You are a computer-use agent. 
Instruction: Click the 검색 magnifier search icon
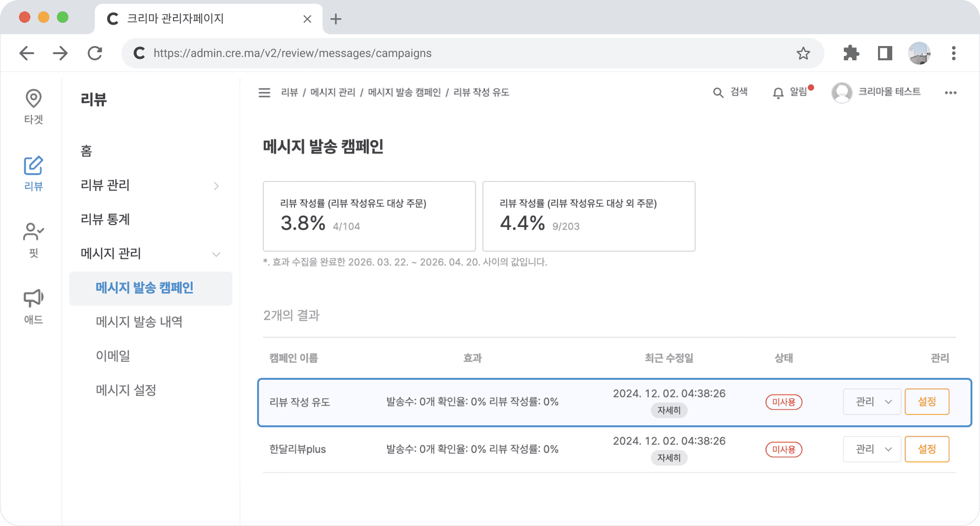point(718,93)
